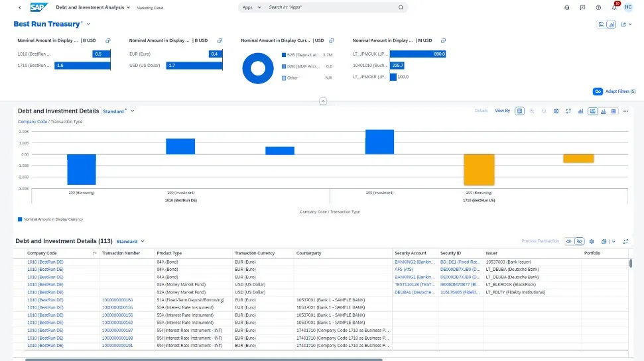Maximize the chart to full screen
The width and height of the screenshot is (644, 361).
click(568, 111)
